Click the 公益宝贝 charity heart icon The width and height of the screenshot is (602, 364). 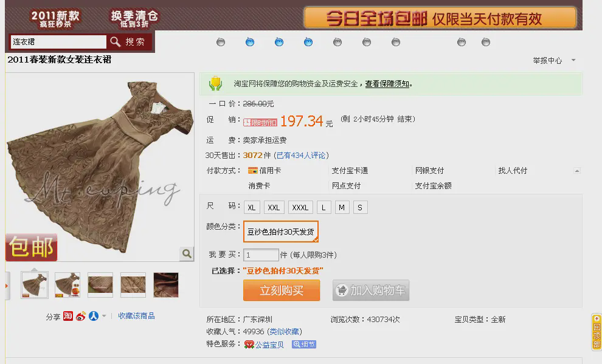(x=249, y=345)
